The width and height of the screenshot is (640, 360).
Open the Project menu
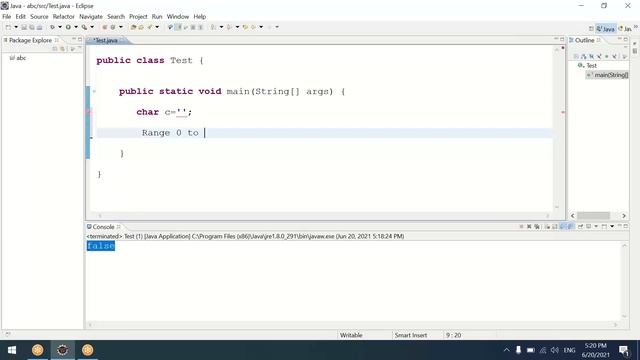click(x=138, y=16)
